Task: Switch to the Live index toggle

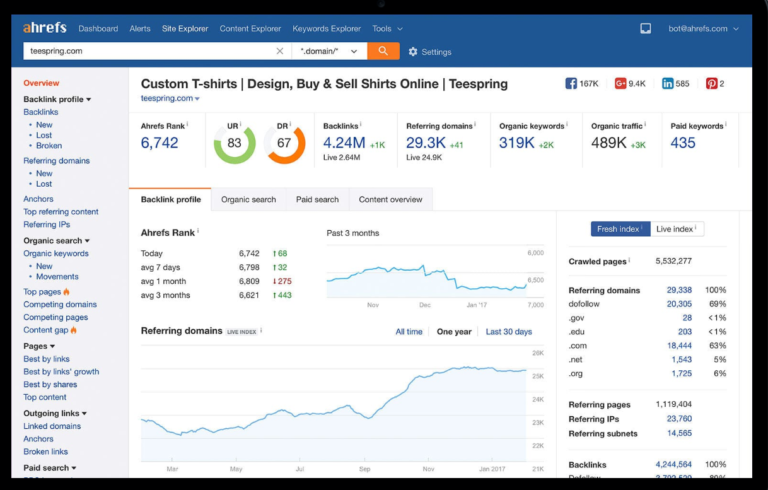Action: click(x=677, y=229)
